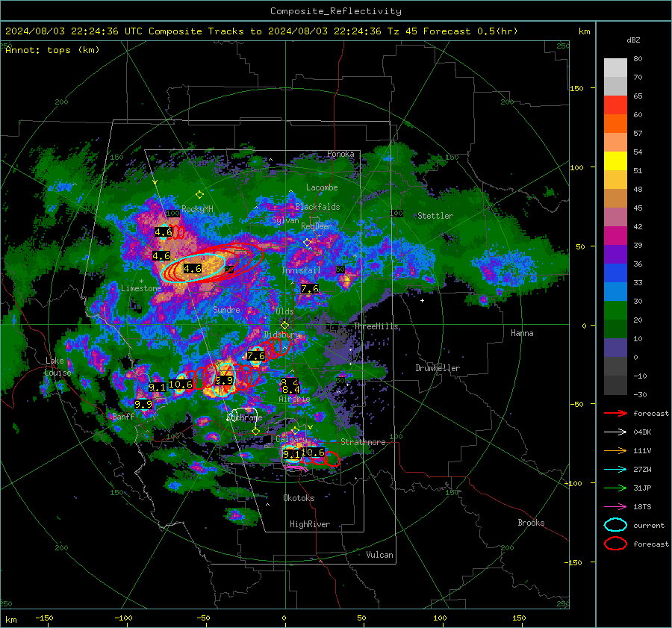
Task: Select the white 04DK track arrow
Action: tap(615, 432)
